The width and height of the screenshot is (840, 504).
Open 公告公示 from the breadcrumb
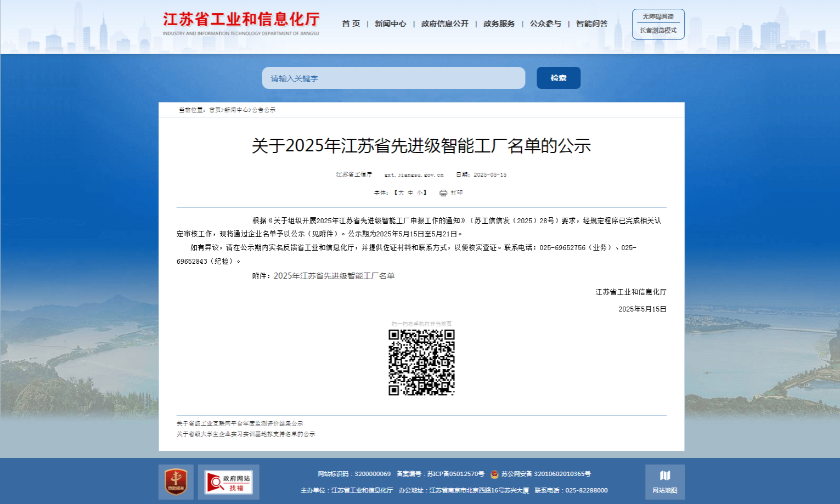(x=264, y=110)
